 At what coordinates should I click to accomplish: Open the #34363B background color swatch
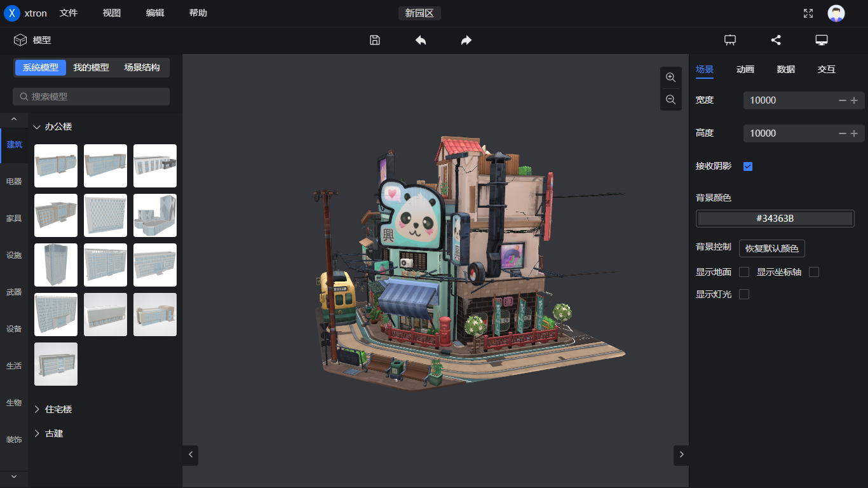pos(775,219)
